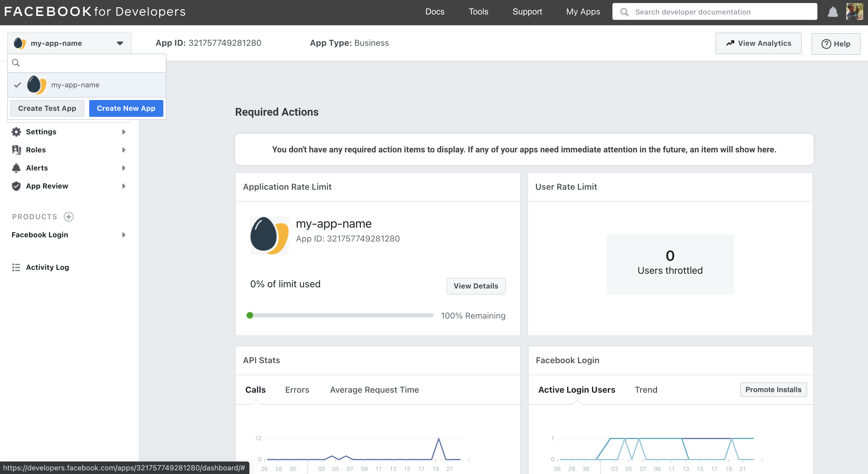
Task: Switch to the Trend tab
Action: coord(646,390)
